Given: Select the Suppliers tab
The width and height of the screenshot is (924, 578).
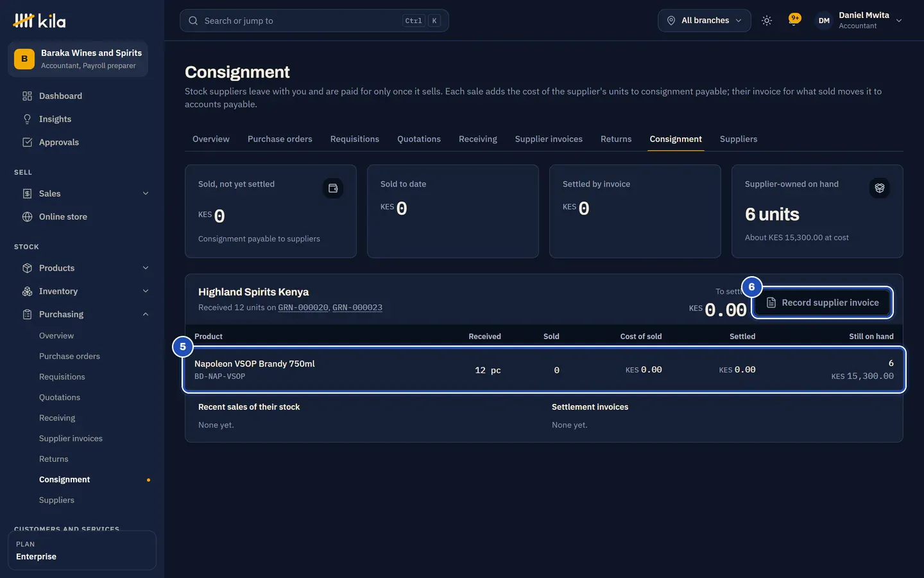Looking at the screenshot, I should pyautogui.click(x=739, y=139).
